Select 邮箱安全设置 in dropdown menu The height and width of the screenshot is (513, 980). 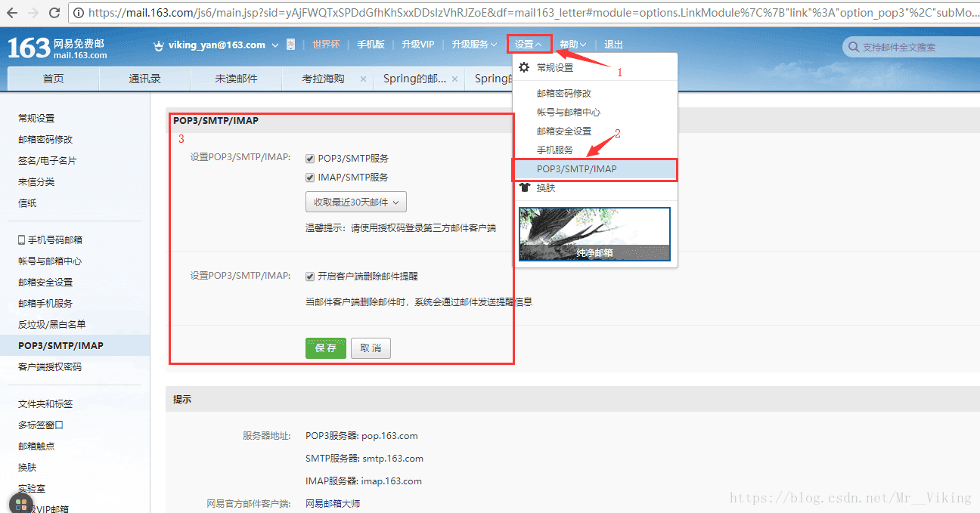(x=564, y=131)
